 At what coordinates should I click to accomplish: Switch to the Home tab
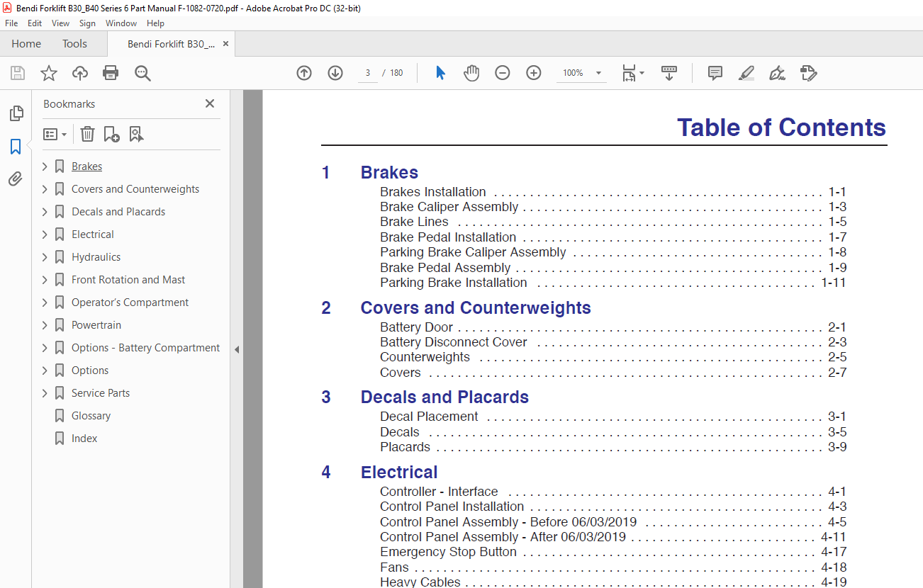pyautogui.click(x=26, y=44)
